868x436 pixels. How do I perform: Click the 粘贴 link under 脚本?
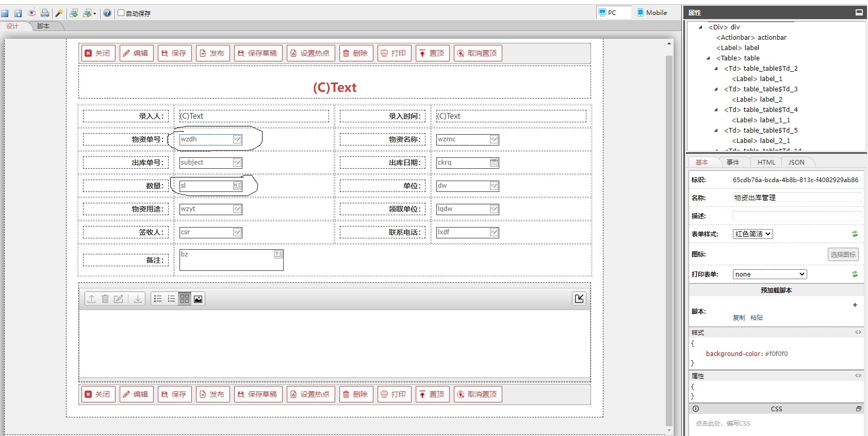pos(756,317)
